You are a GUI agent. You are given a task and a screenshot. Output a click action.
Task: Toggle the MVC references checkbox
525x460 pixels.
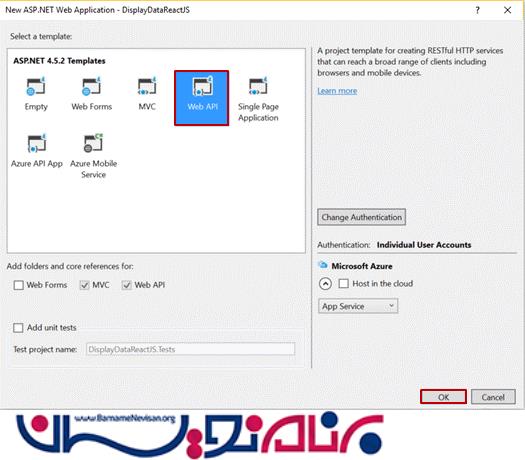click(84, 285)
